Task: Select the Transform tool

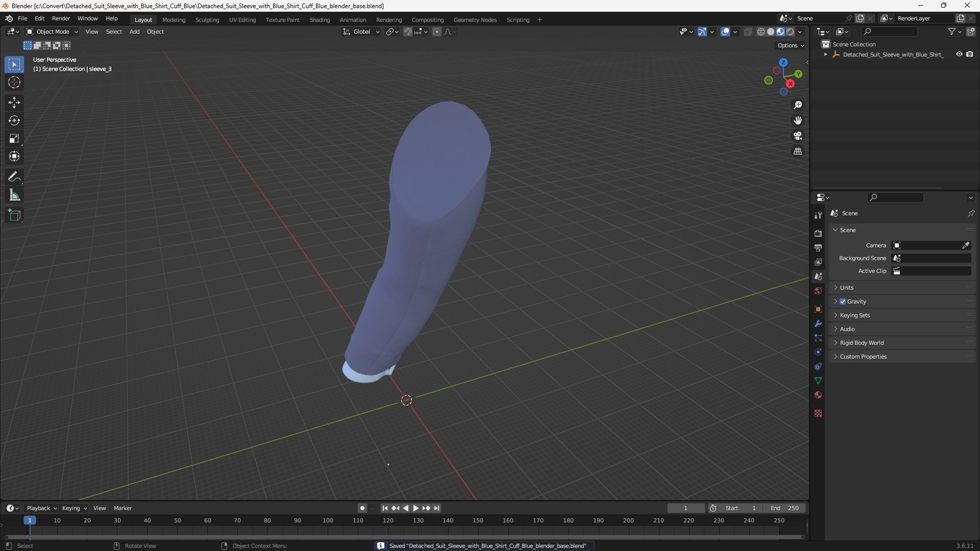Action: (x=14, y=156)
